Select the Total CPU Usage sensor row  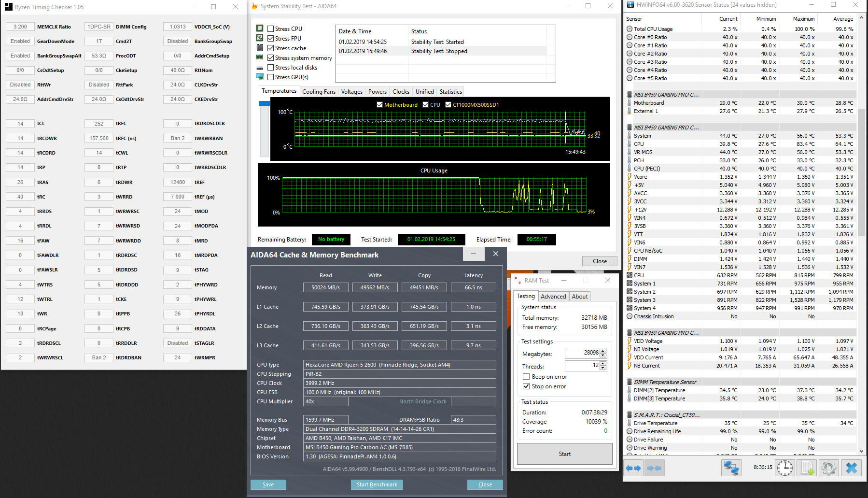(x=740, y=29)
